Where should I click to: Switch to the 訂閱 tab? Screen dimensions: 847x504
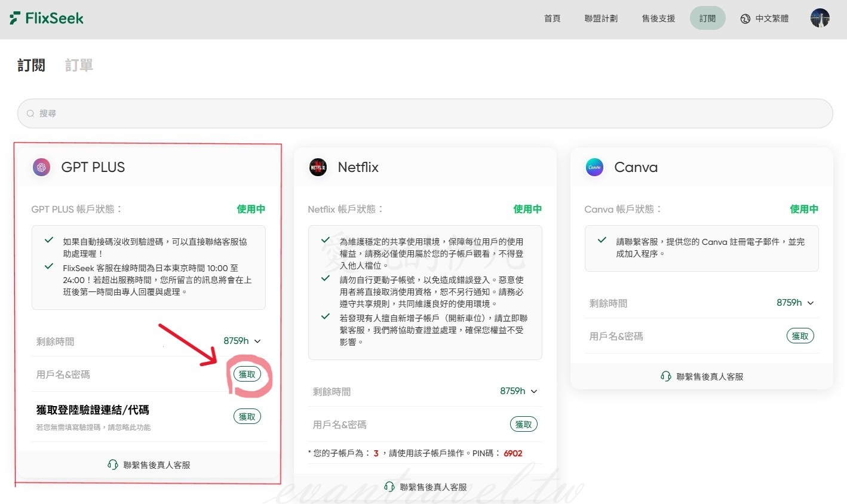31,65
